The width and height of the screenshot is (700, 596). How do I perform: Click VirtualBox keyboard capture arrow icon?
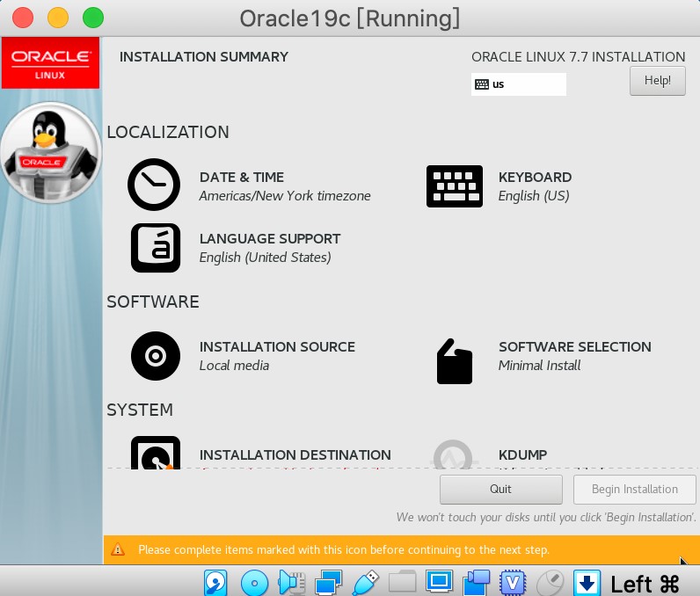[x=587, y=583]
